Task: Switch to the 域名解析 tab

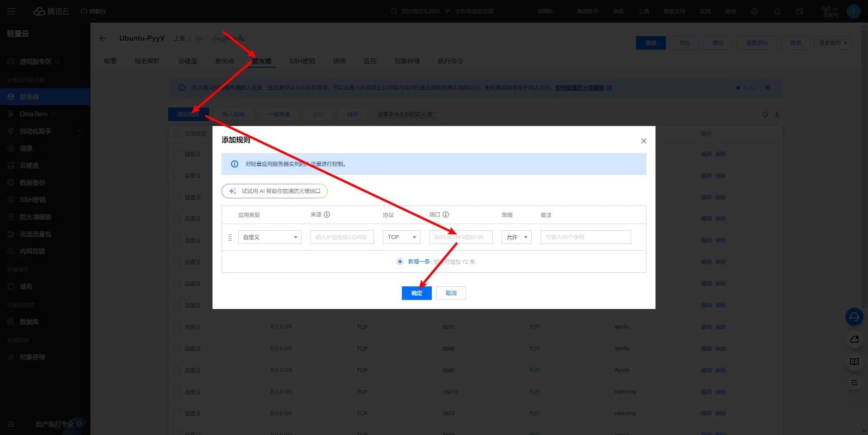Action: pos(147,61)
